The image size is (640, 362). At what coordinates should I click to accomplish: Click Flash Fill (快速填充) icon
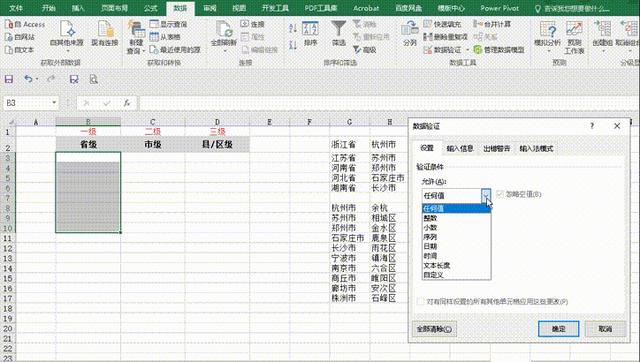coord(428,24)
